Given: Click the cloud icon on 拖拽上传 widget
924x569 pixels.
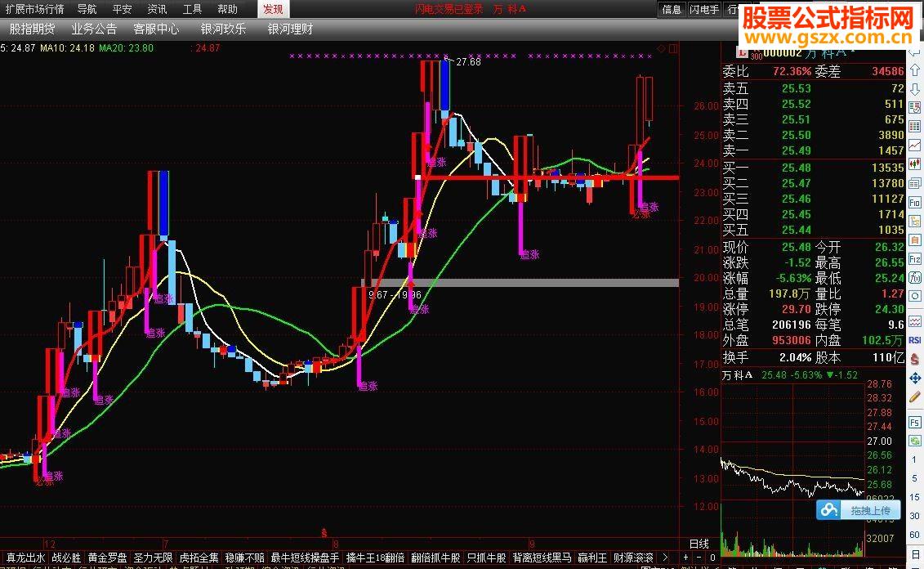Looking at the screenshot, I should coord(829,510).
